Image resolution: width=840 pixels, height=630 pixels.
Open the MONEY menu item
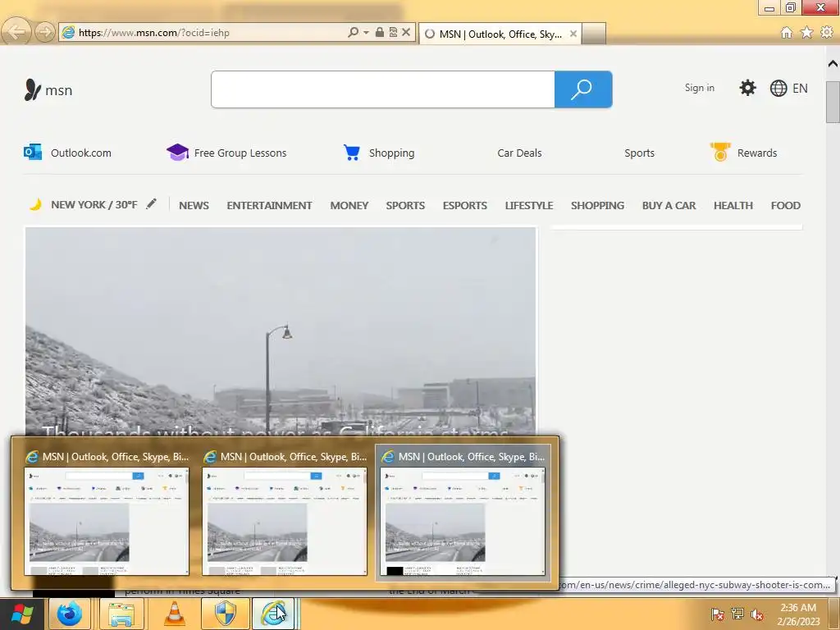pos(349,206)
